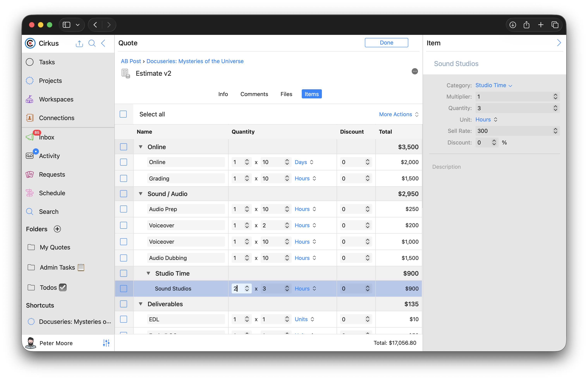
Task: Open the Category Studio Time dropdown
Action: [493, 85]
